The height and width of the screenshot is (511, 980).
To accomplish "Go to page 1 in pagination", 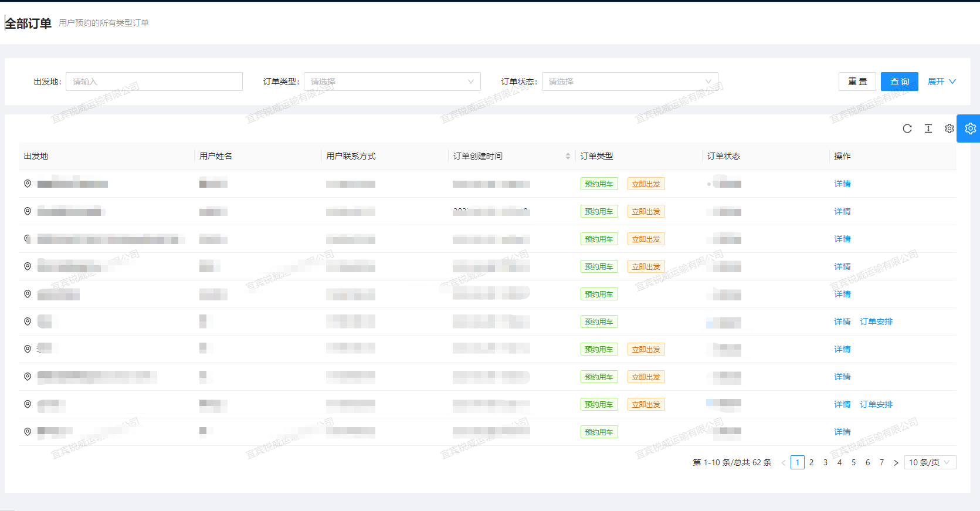I will tap(798, 462).
